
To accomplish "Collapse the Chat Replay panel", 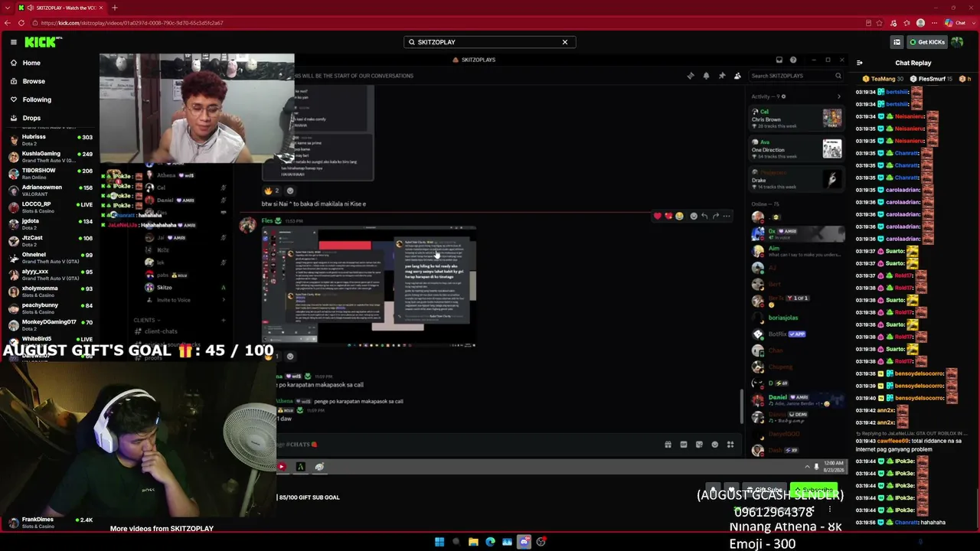I will point(859,63).
